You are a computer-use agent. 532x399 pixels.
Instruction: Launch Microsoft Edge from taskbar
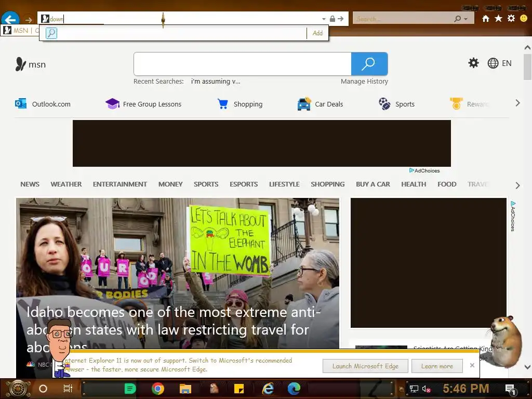click(294, 389)
